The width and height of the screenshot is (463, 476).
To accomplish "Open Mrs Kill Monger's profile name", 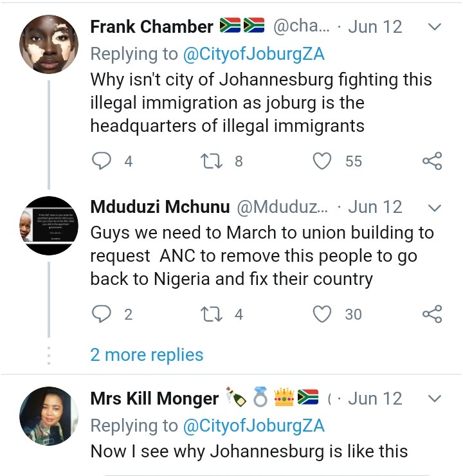I will click(x=154, y=399).
